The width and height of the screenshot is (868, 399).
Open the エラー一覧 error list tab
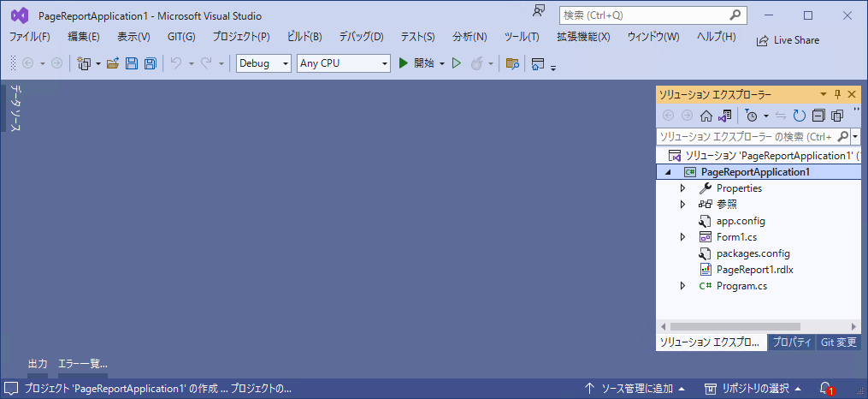[x=82, y=364]
